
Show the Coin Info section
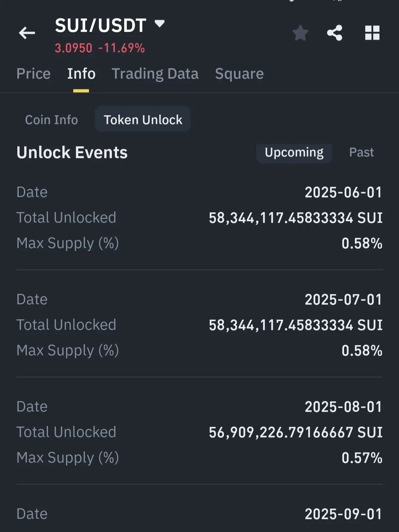[52, 120]
